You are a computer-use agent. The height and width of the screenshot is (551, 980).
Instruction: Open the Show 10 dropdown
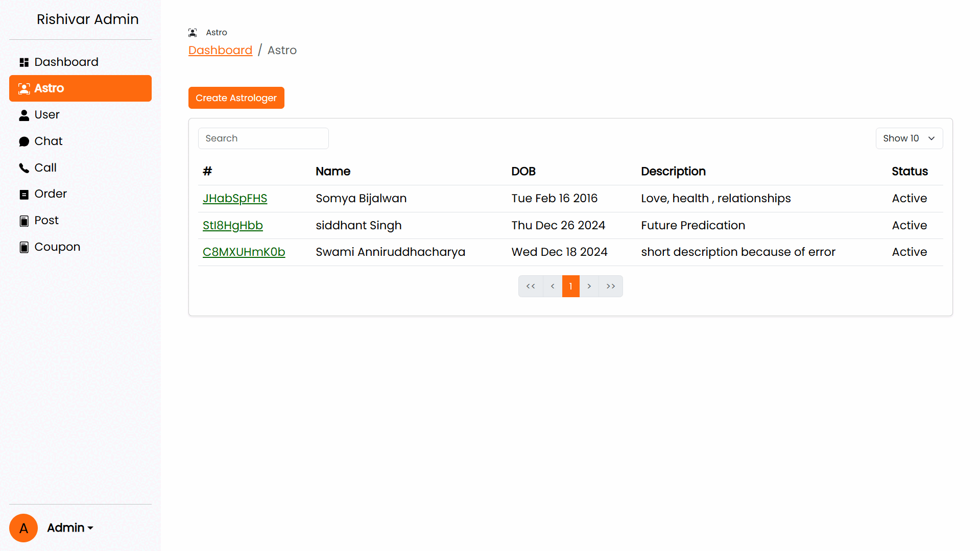coord(909,138)
